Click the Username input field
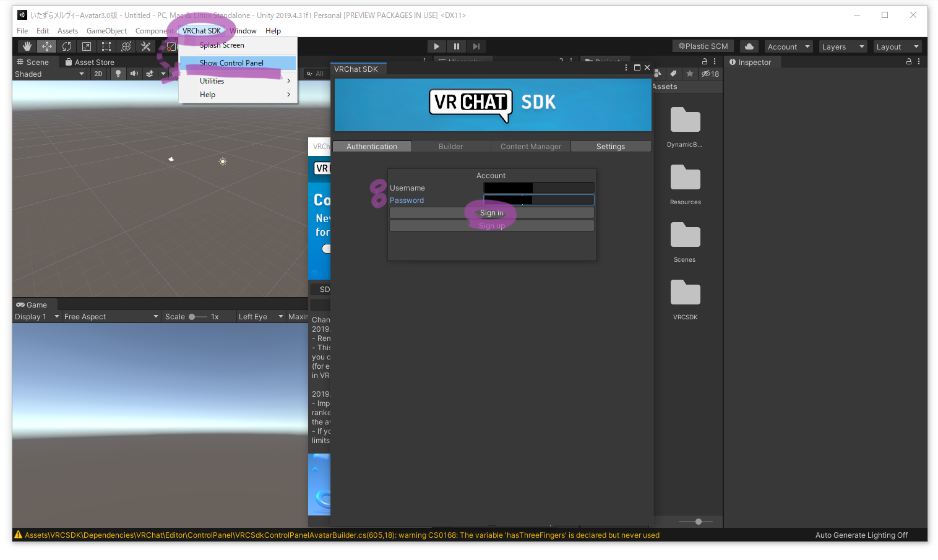 [x=539, y=187]
